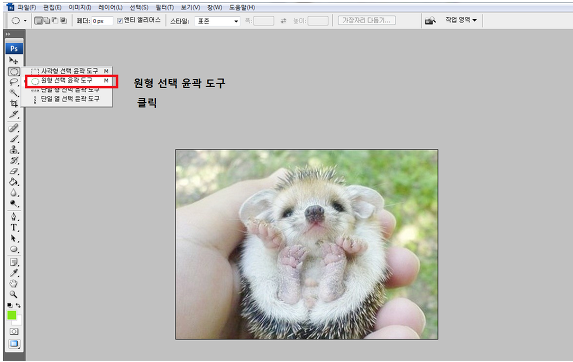Click the Photoshop icon in menu bar
Viewport: 573px width, 362px height.
click(x=10, y=7)
